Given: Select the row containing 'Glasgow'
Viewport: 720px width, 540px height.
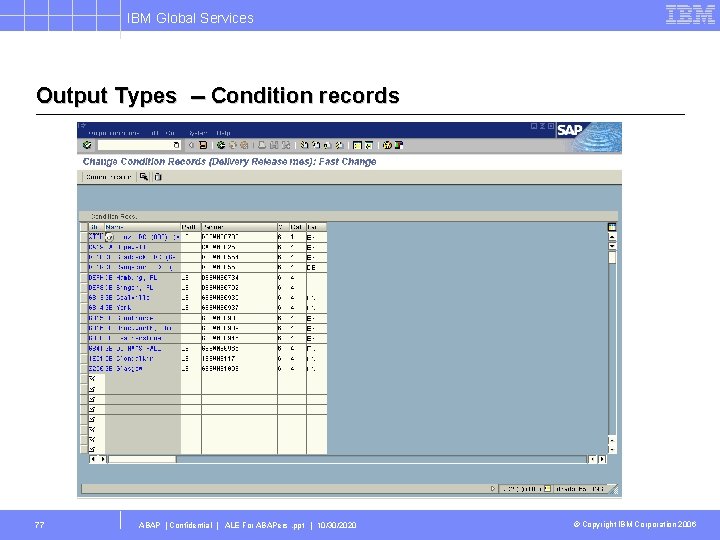Looking at the screenshot, I should point(84,369).
